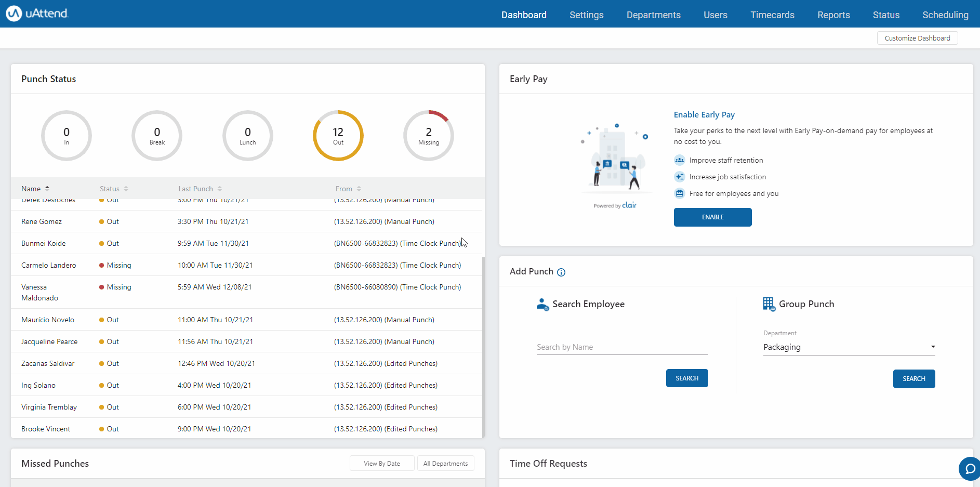
Task: Select the In count circle
Action: (67, 136)
